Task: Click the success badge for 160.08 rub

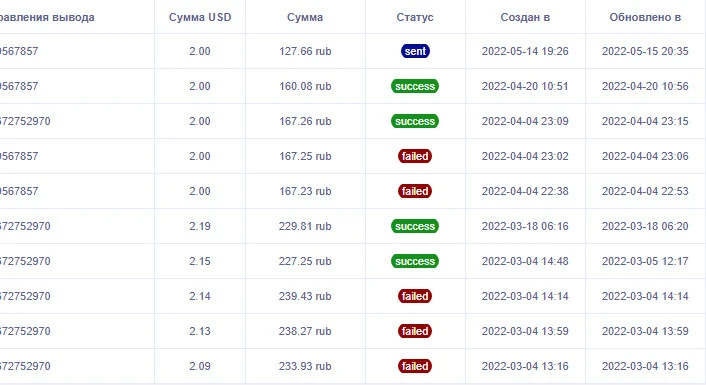Action: (415, 86)
